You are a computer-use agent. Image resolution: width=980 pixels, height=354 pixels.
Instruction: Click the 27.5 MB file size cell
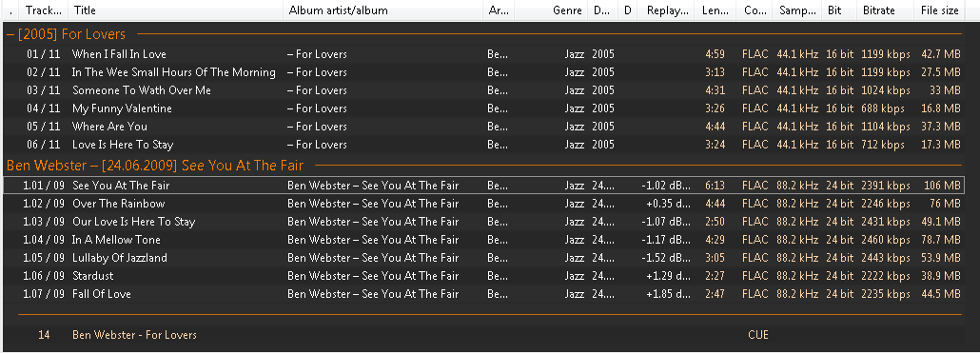[941, 72]
